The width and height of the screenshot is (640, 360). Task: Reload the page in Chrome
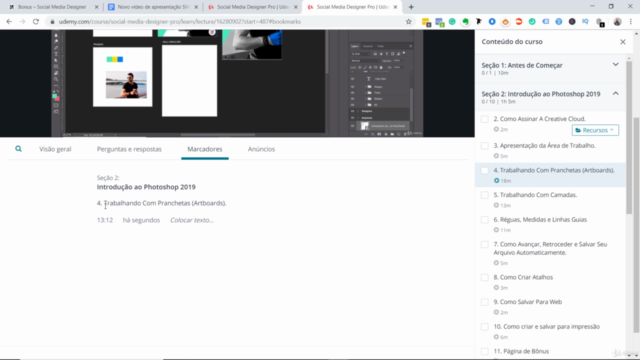36,22
